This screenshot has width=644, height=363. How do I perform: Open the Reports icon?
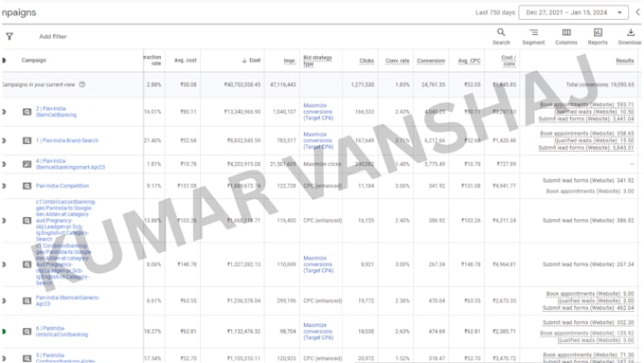click(598, 32)
